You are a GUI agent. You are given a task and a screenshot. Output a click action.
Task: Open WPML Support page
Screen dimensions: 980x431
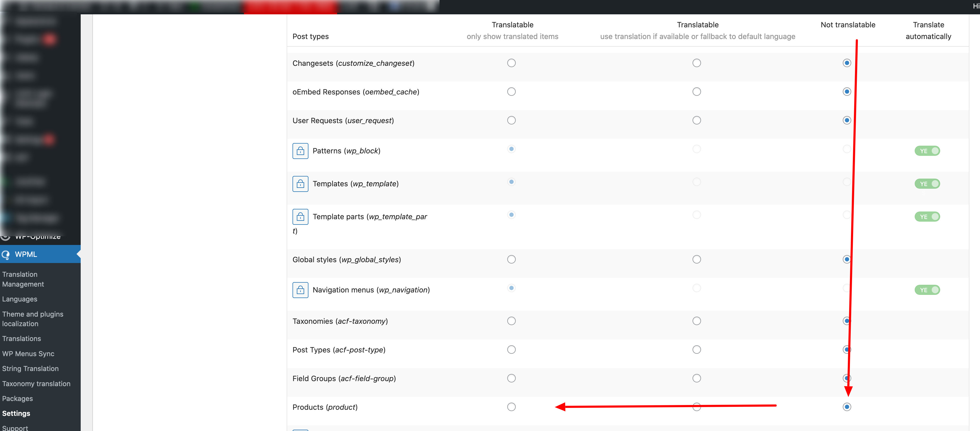pos(15,428)
